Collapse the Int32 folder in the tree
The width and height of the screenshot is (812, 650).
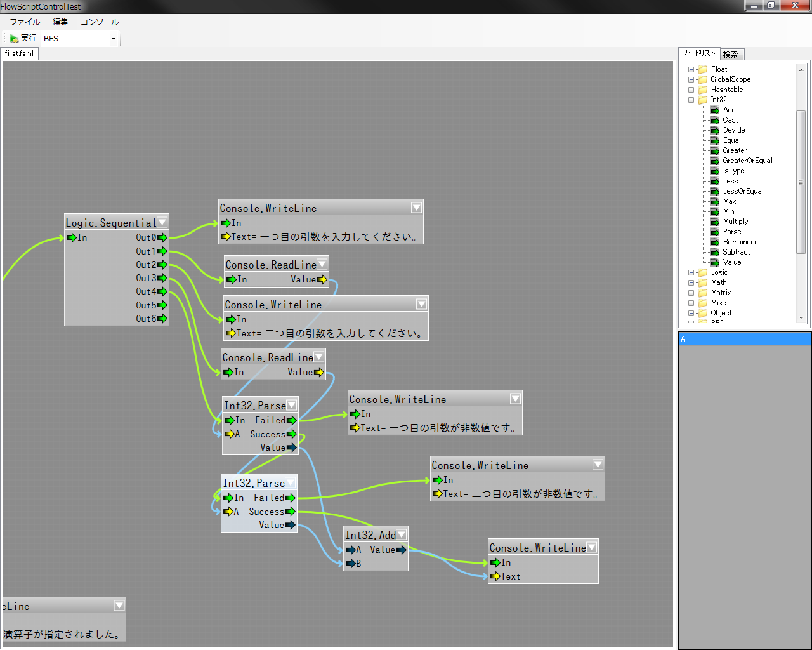pos(691,100)
